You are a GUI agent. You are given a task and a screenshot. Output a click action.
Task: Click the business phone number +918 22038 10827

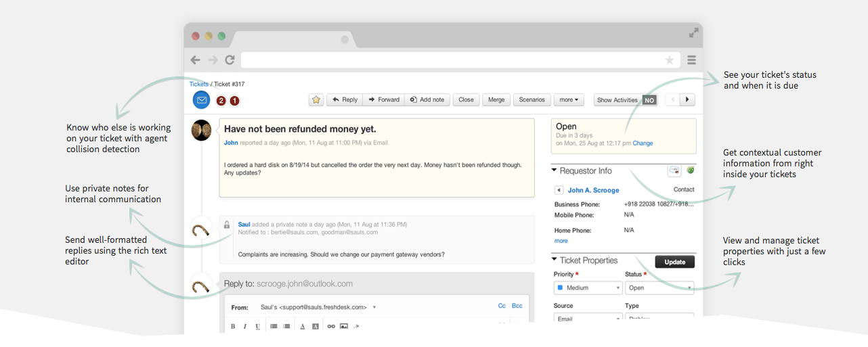click(x=659, y=204)
